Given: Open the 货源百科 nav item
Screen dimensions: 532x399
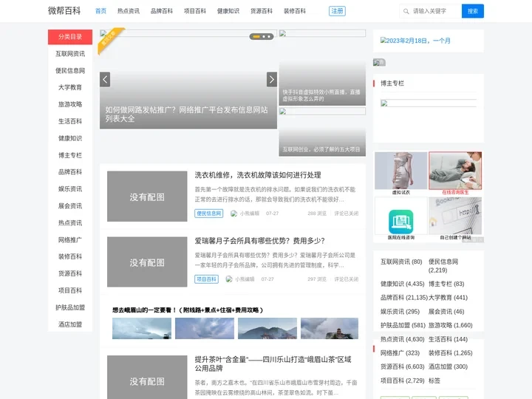Looking at the screenshot, I should [262, 11].
